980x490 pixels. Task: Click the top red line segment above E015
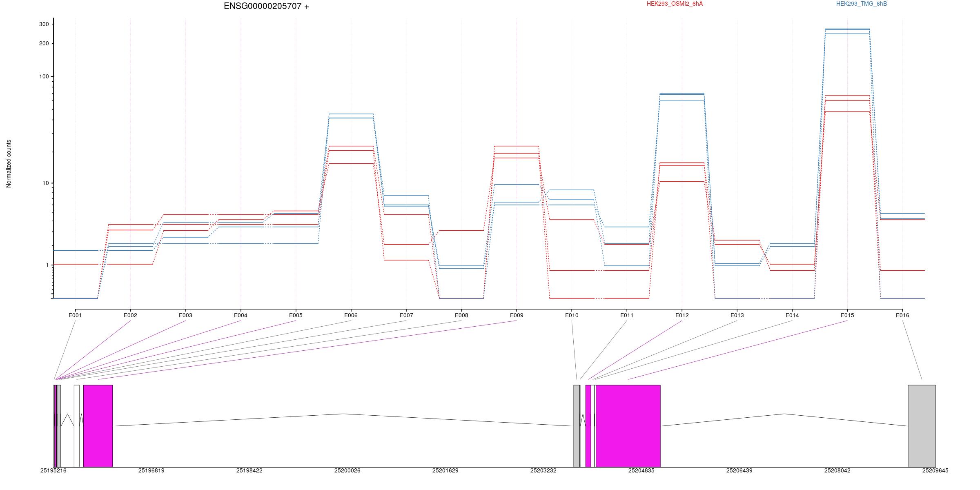tap(847, 96)
